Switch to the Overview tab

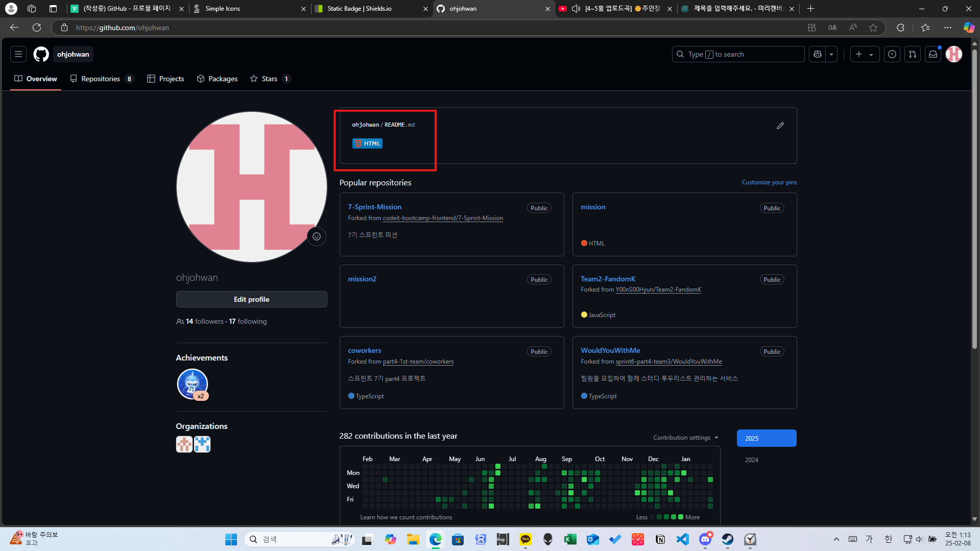pos(36,79)
